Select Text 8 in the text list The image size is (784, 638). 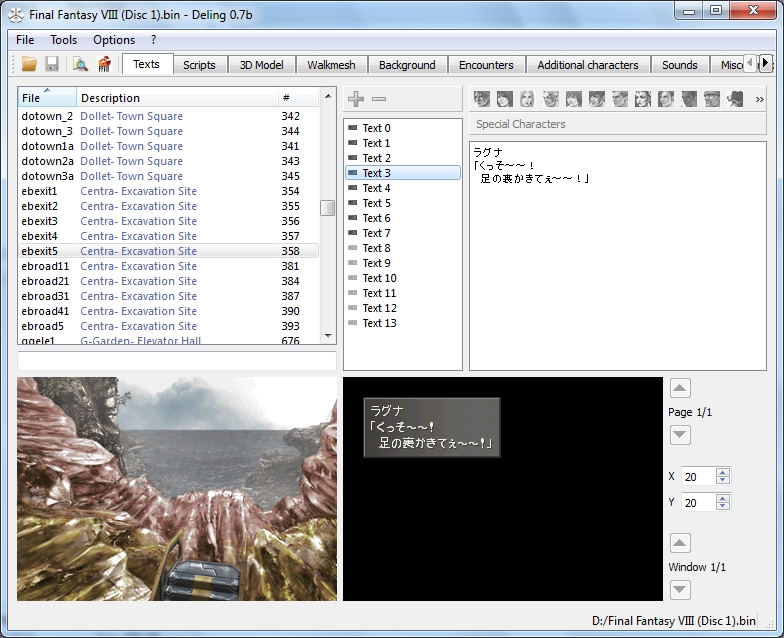402,248
